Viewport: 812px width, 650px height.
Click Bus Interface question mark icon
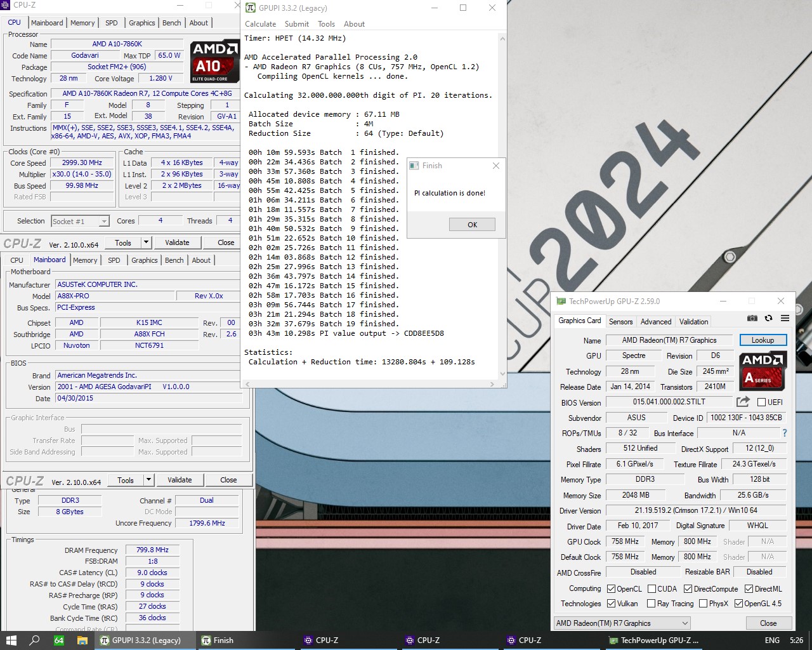click(x=785, y=433)
